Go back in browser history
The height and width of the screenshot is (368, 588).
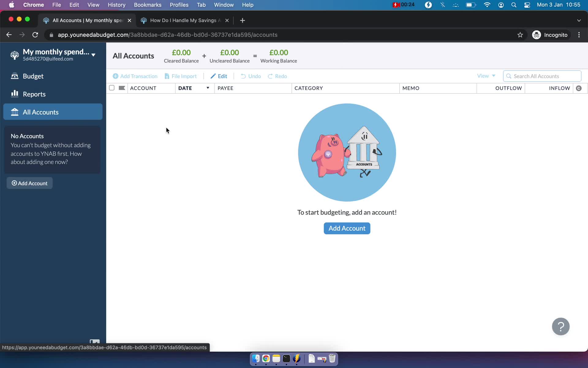[9, 35]
